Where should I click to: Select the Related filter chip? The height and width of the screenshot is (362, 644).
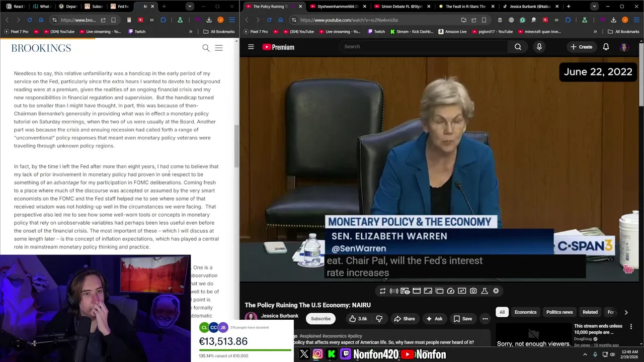click(590, 312)
